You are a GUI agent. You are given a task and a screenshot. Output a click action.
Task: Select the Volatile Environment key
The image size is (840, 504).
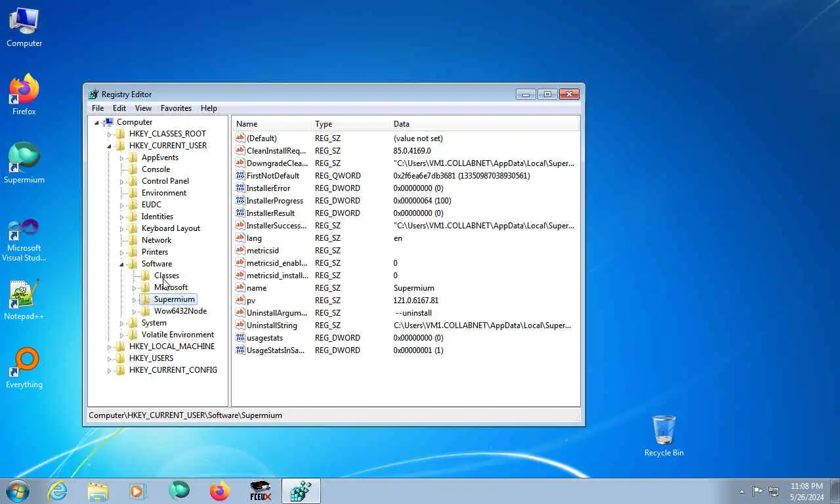178,335
